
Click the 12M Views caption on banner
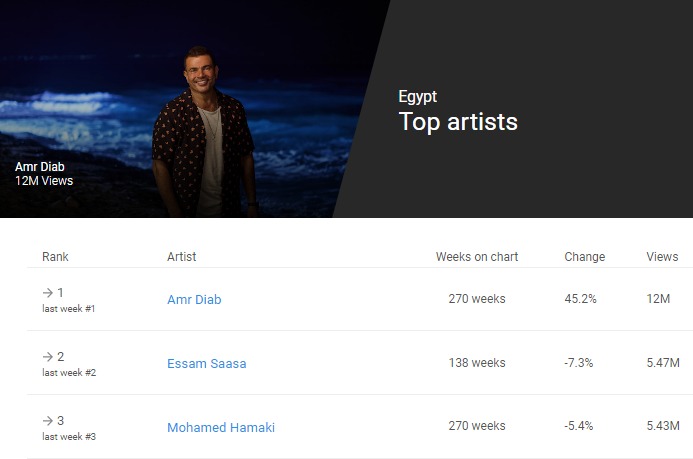[x=44, y=181]
